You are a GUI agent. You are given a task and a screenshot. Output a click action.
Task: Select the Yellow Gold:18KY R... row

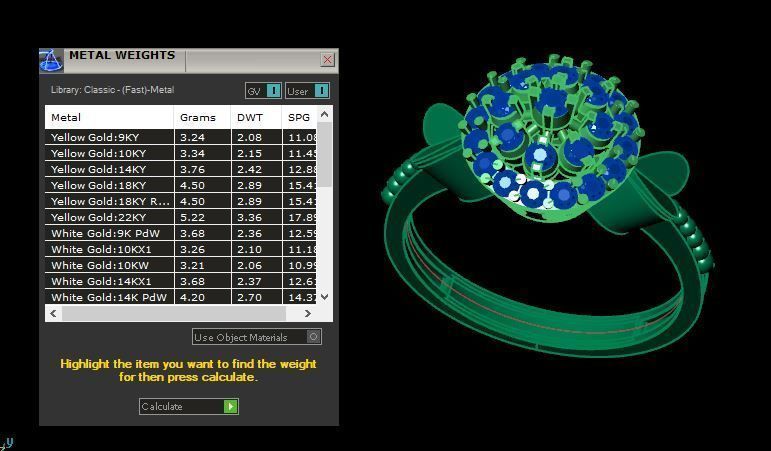tap(181, 201)
